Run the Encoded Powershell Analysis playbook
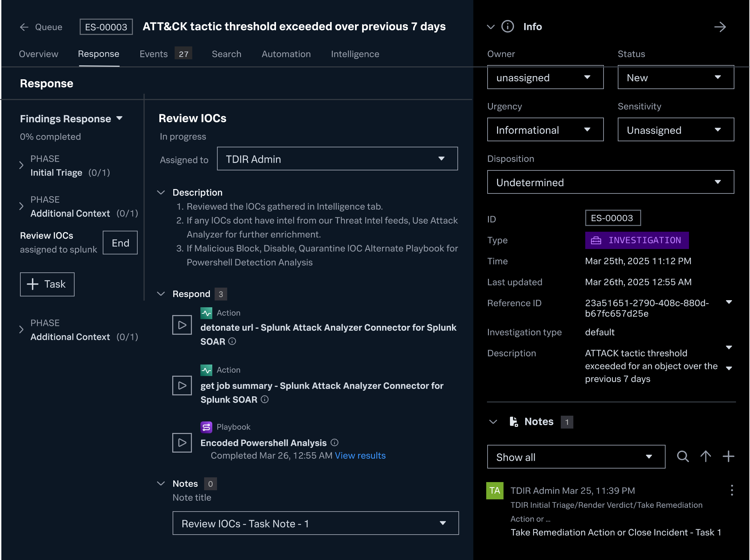Screen dimensions: 750x560 (x=182, y=442)
